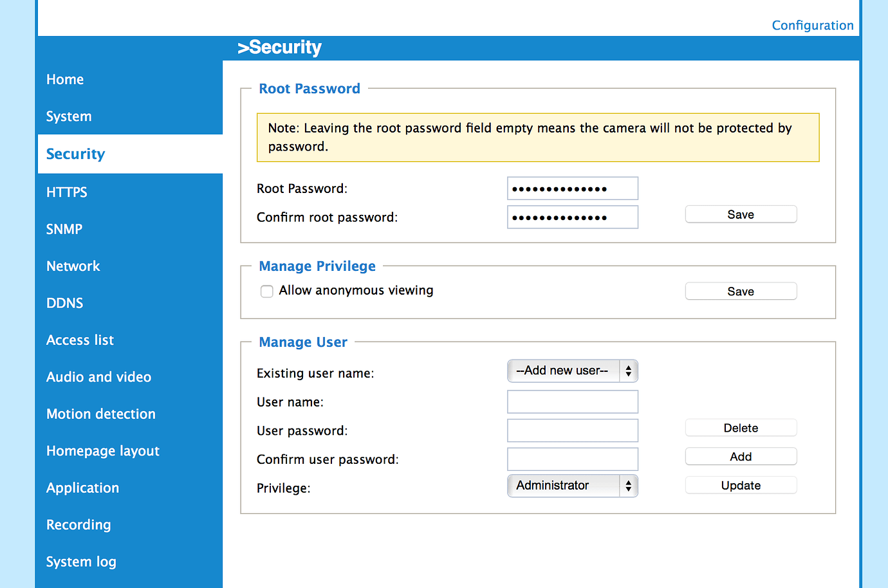
Task: Open the DDNS configuration page
Action: click(x=64, y=302)
